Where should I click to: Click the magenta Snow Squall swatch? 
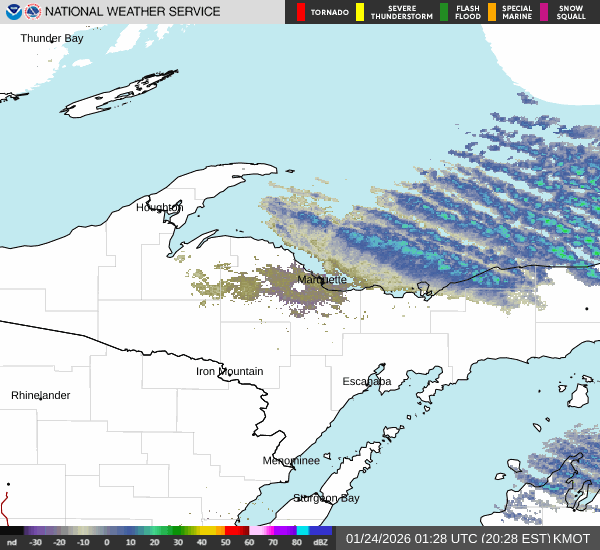[544, 12]
